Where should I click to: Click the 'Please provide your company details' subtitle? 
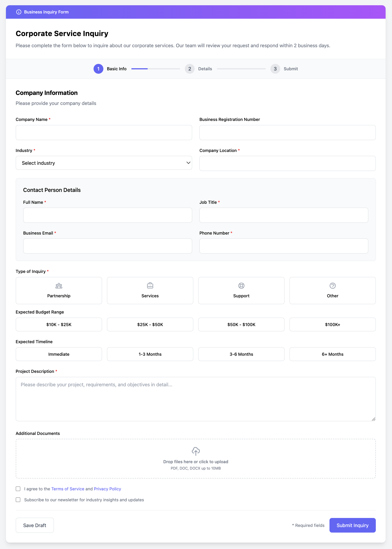click(x=56, y=103)
